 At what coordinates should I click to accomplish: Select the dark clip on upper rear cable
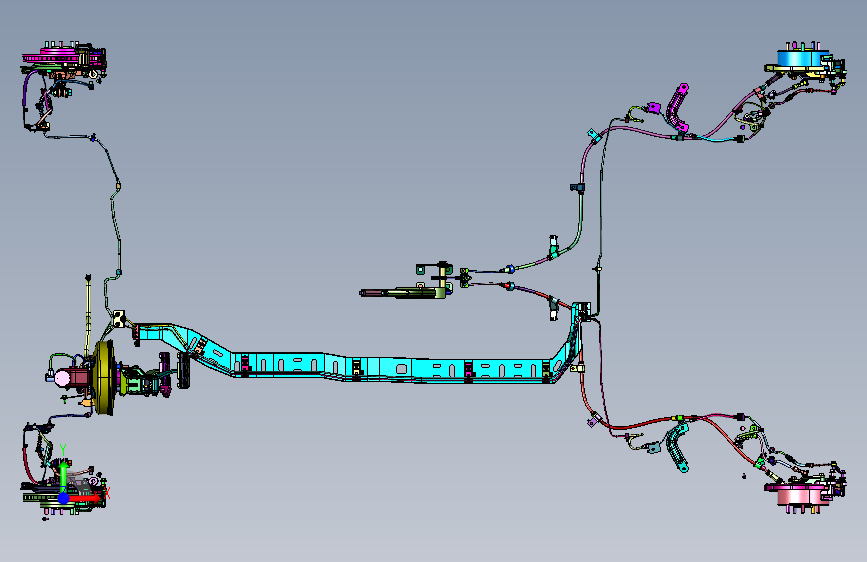tap(577, 188)
